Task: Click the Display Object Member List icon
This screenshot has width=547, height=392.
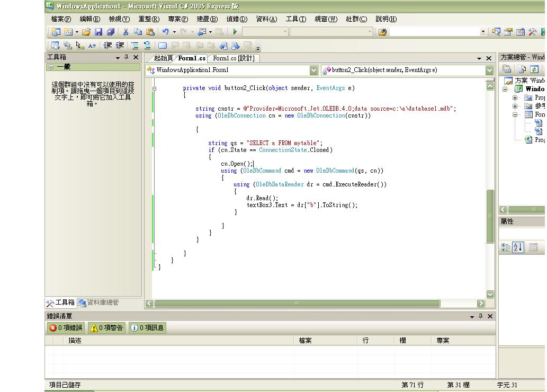Action: click(55, 46)
